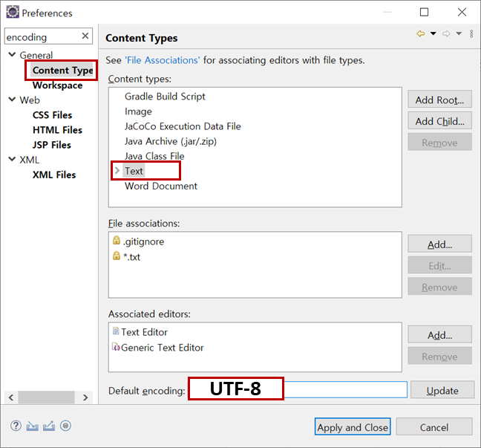Collapse the Web tree node
This screenshot has height=448, width=481.
[12, 100]
